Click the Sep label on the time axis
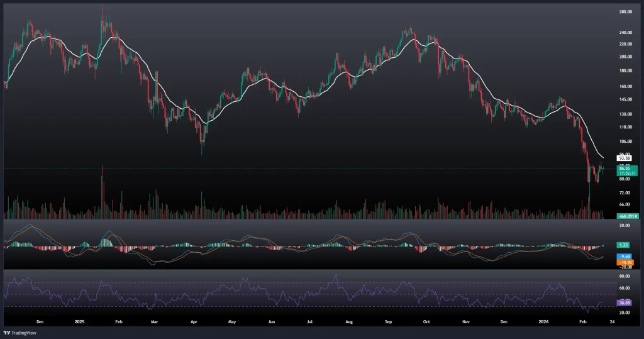Screen dimensions: 644x339 389,321
